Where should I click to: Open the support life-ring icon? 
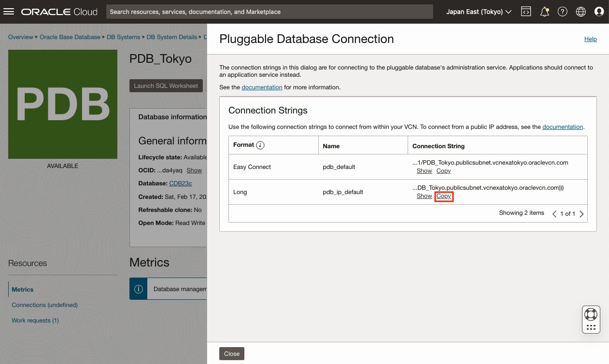click(x=591, y=314)
